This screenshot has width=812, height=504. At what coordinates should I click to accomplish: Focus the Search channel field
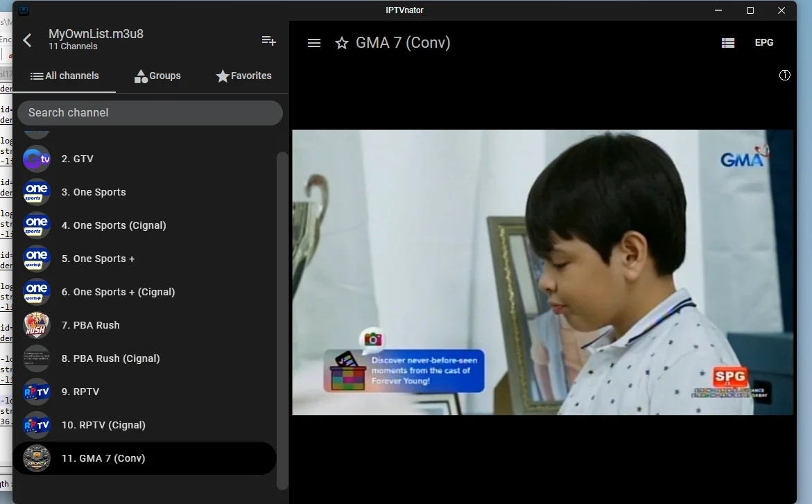click(x=150, y=112)
